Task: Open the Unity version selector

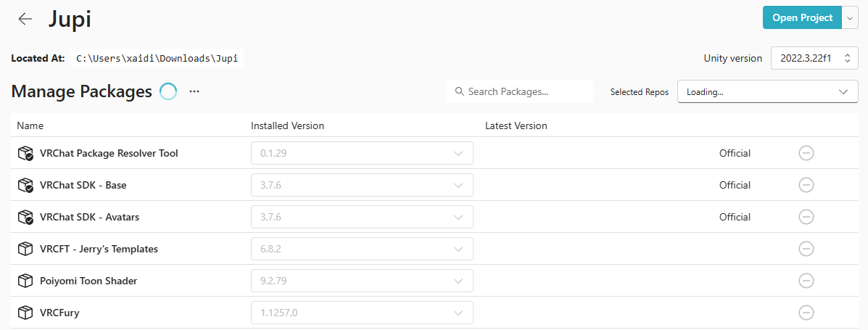Action: tap(814, 58)
